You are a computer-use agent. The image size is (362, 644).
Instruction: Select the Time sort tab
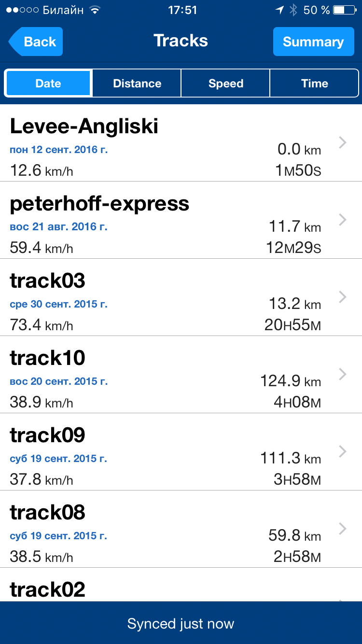pyautogui.click(x=314, y=84)
